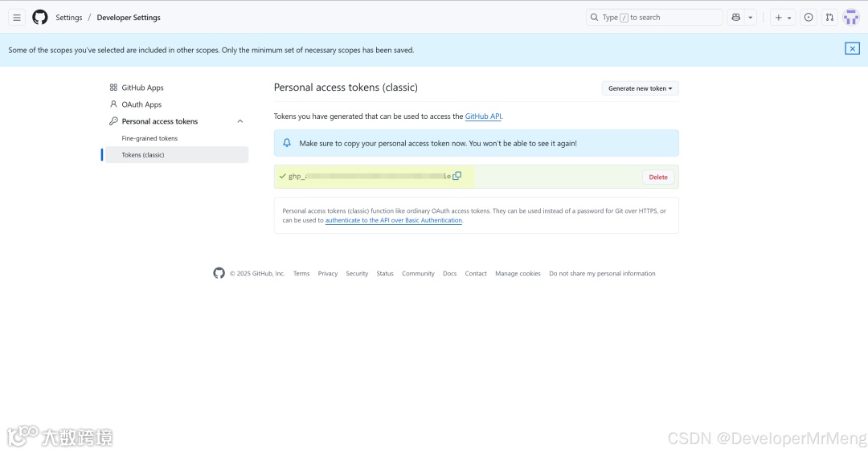
Task: Expand the Copilot dropdown arrow
Action: click(751, 18)
